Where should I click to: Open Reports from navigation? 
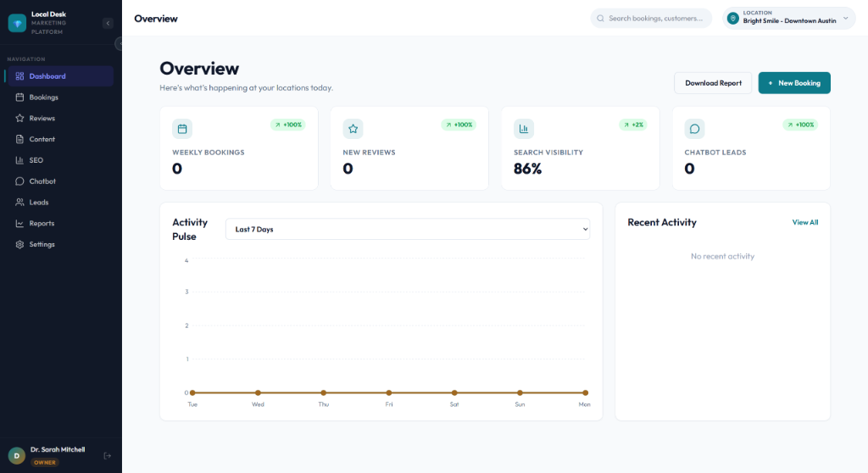pyautogui.click(x=60, y=224)
